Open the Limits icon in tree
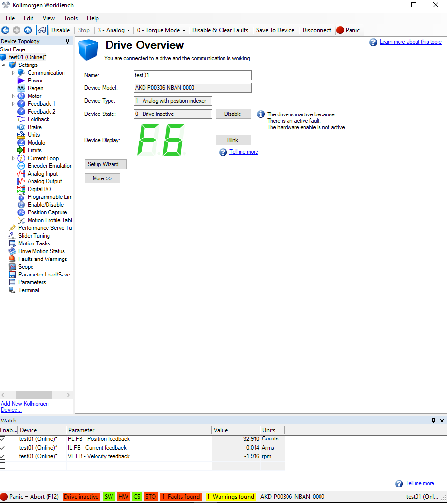Image resolution: width=448 pixels, height=503 pixels. [x=21, y=150]
